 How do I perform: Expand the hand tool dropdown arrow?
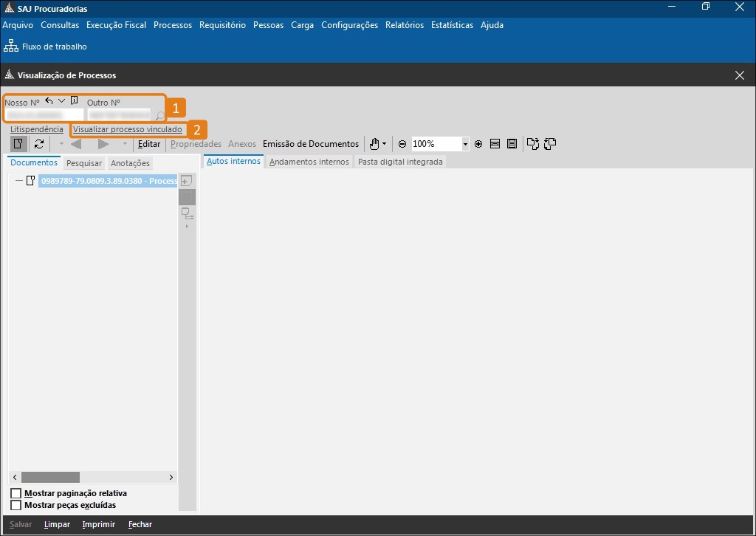pos(385,145)
